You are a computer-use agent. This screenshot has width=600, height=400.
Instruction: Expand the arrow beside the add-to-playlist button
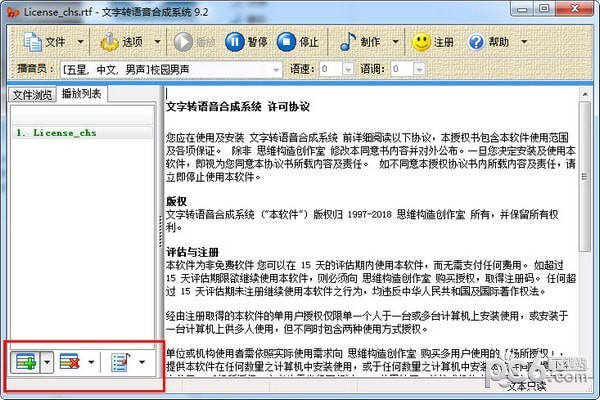pos(45,360)
